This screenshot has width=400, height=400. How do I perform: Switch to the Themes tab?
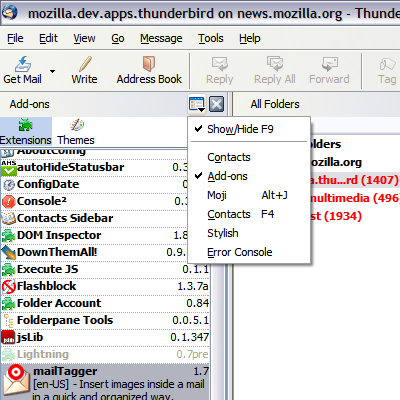pos(76,132)
